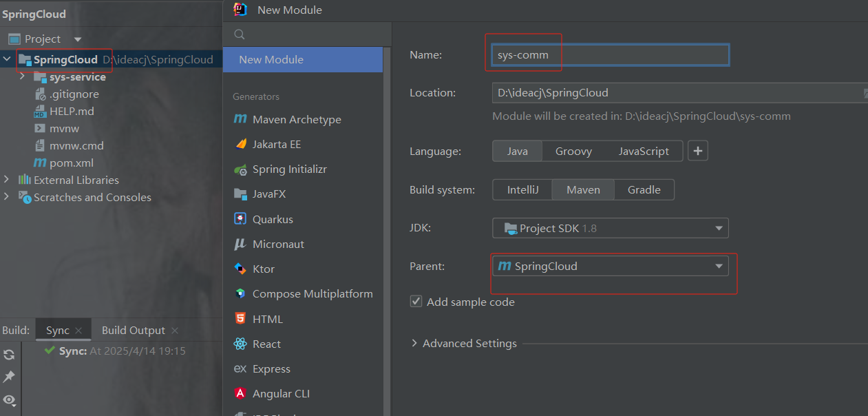Select the .gitignore file

click(x=67, y=94)
